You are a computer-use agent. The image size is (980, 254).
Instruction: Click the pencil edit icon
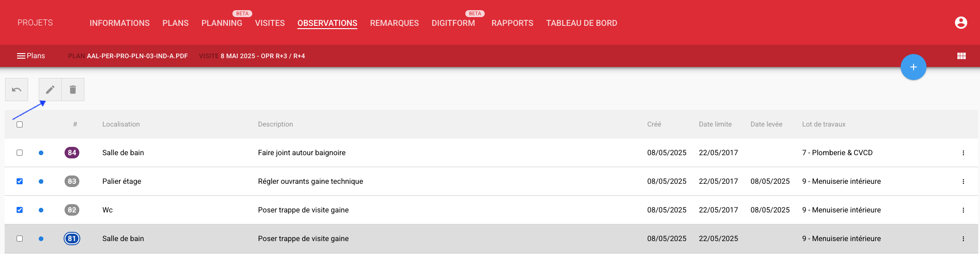(x=50, y=90)
